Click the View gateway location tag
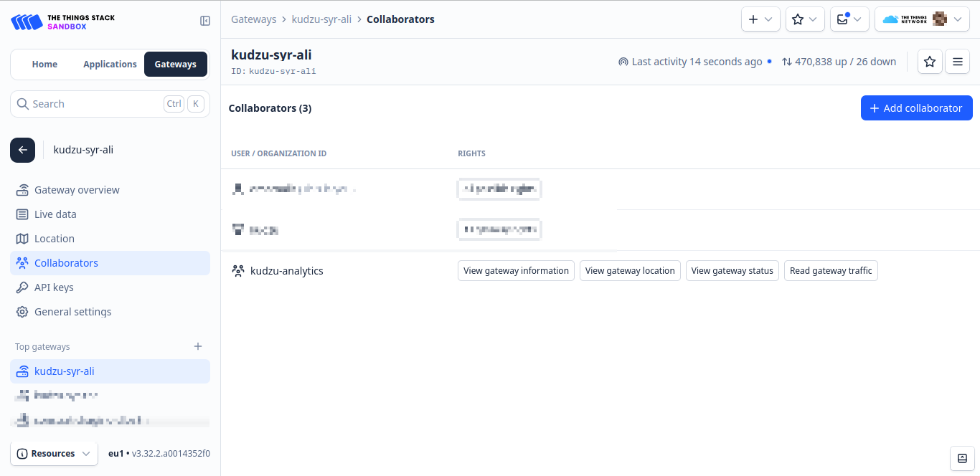 [x=630, y=271]
